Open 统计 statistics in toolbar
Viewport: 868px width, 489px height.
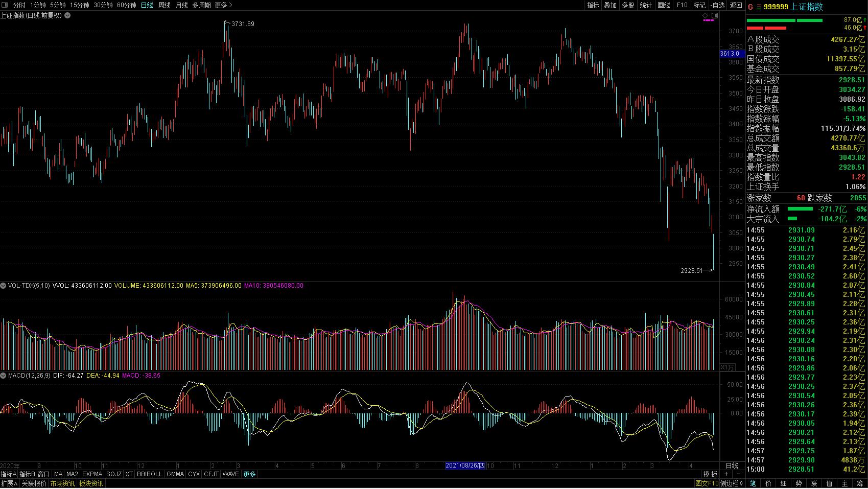(x=646, y=5)
